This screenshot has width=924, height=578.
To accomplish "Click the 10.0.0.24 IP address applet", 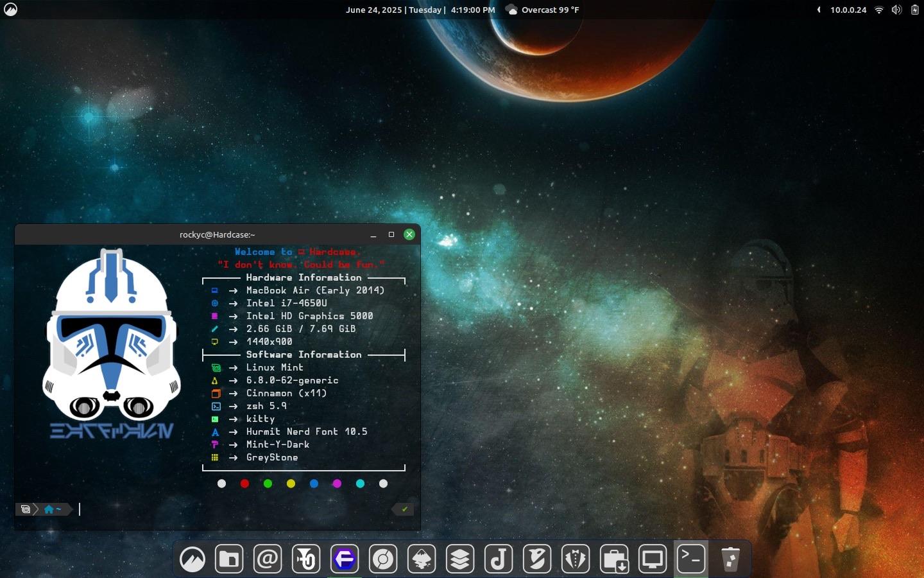I will click(848, 10).
